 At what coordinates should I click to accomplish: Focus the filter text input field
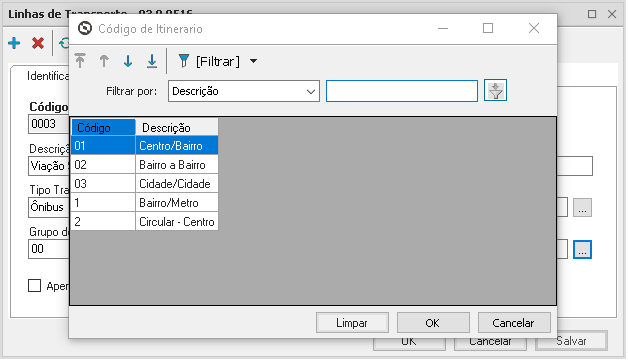[x=402, y=91]
